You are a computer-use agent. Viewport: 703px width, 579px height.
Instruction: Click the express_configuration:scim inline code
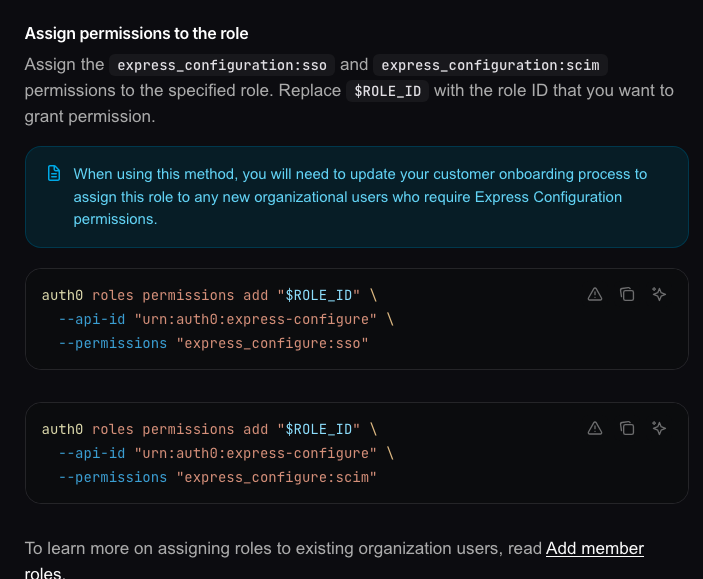(490, 65)
